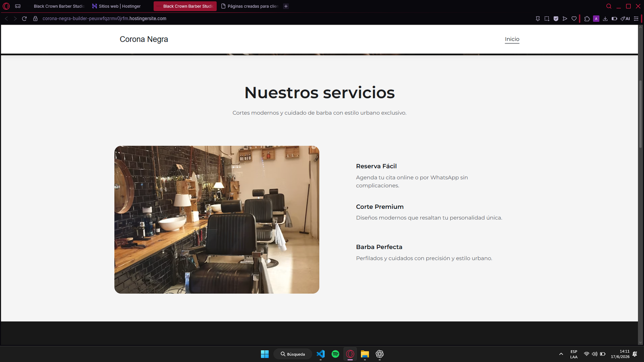Open Spotify from the taskbar

click(335, 354)
